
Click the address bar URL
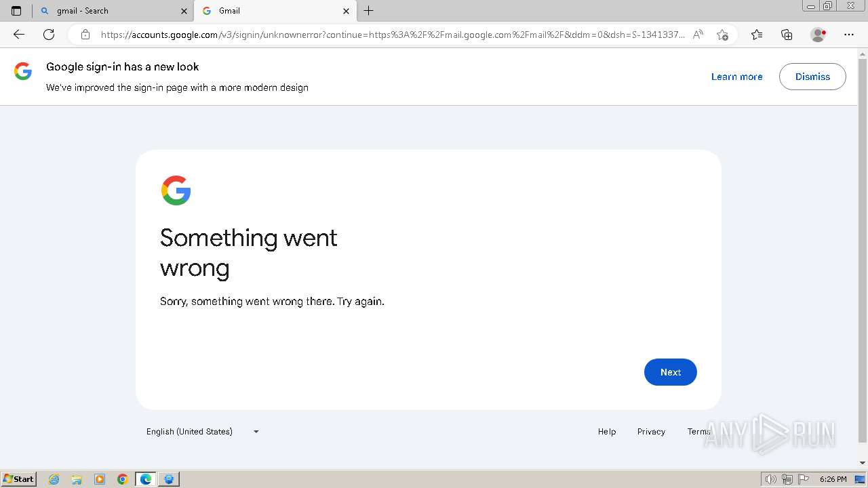point(393,35)
